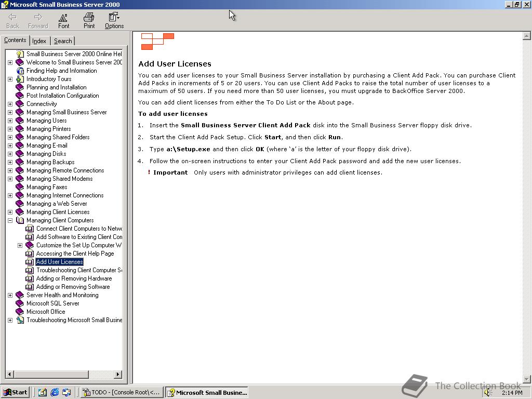Image resolution: width=532 pixels, height=399 pixels.
Task: Click the book icon beside Managing a Web Server
Action: coord(20,204)
